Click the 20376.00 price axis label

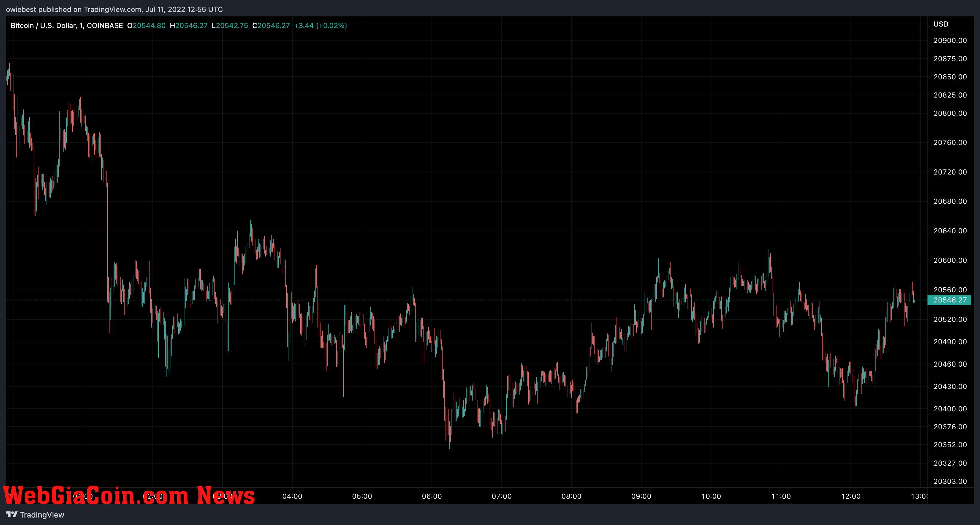click(x=950, y=427)
